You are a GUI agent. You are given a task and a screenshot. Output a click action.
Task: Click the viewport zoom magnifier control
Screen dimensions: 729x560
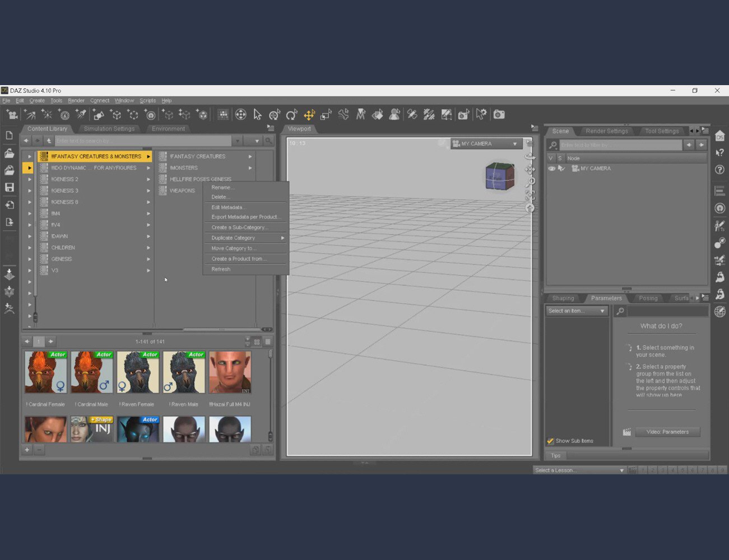pyautogui.click(x=530, y=182)
